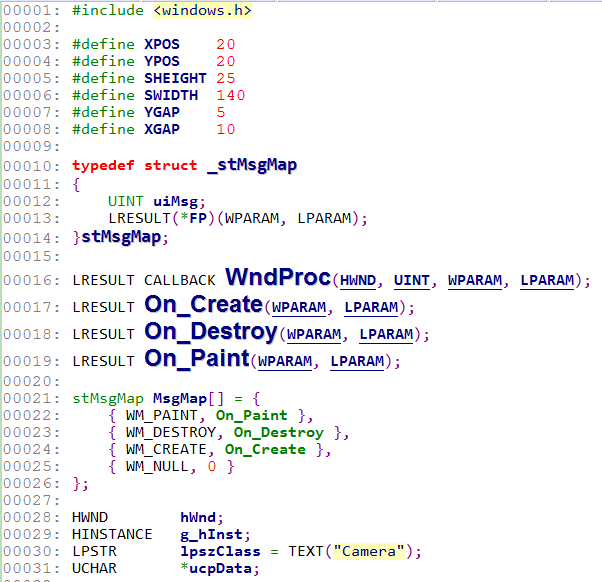This screenshot has width=602, height=582.
Task: Click the <windows.h> include filename
Action: point(202,10)
